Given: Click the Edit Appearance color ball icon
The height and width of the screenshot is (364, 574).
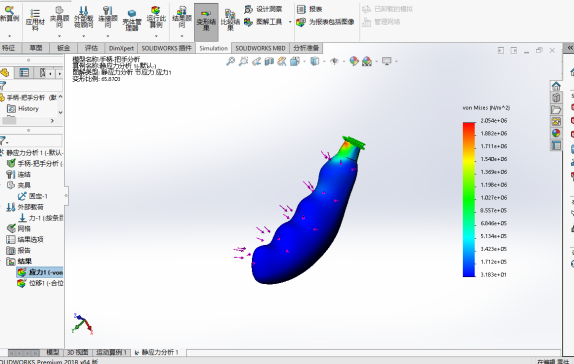Looking at the screenshot, I should coord(354,61).
